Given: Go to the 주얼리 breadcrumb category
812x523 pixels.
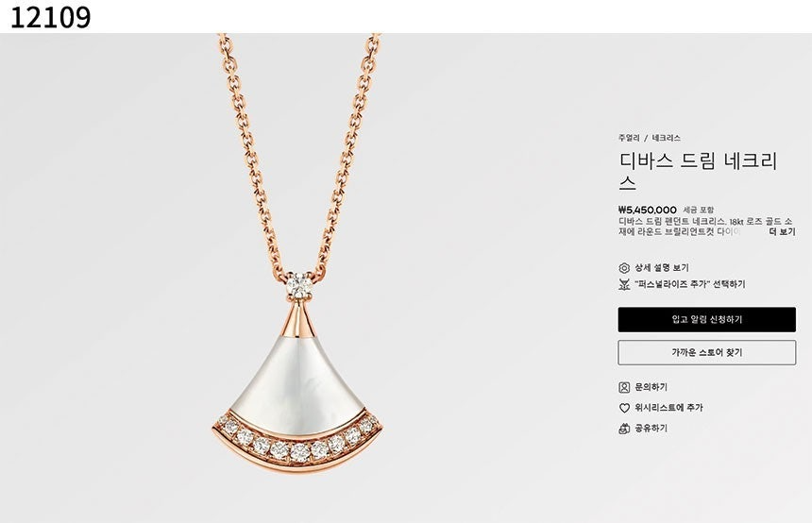Looking at the screenshot, I should pos(629,138).
